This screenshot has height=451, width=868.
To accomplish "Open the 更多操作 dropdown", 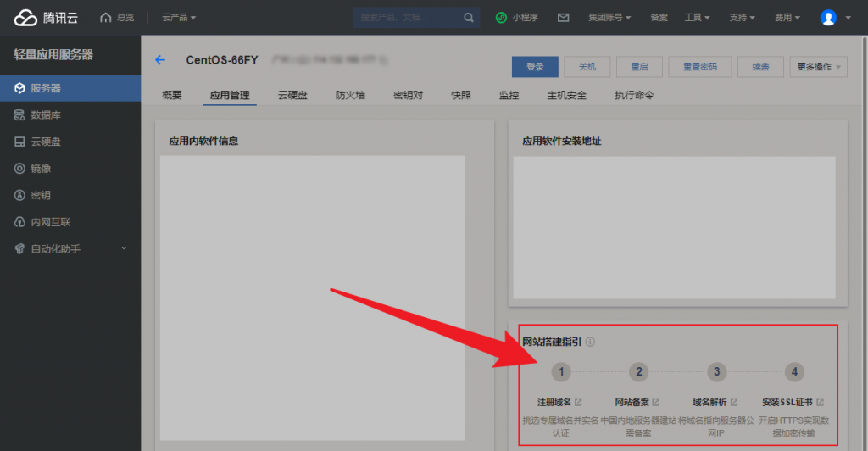I will (818, 67).
